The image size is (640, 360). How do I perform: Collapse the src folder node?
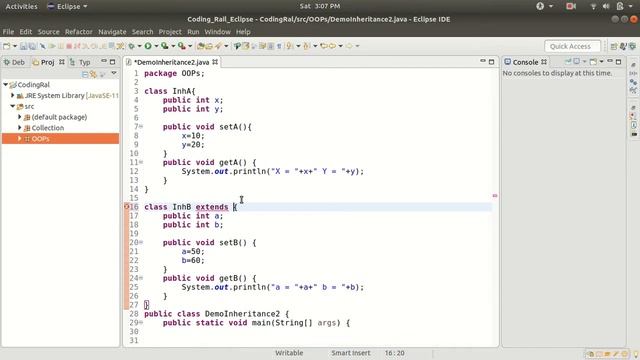click(12, 106)
